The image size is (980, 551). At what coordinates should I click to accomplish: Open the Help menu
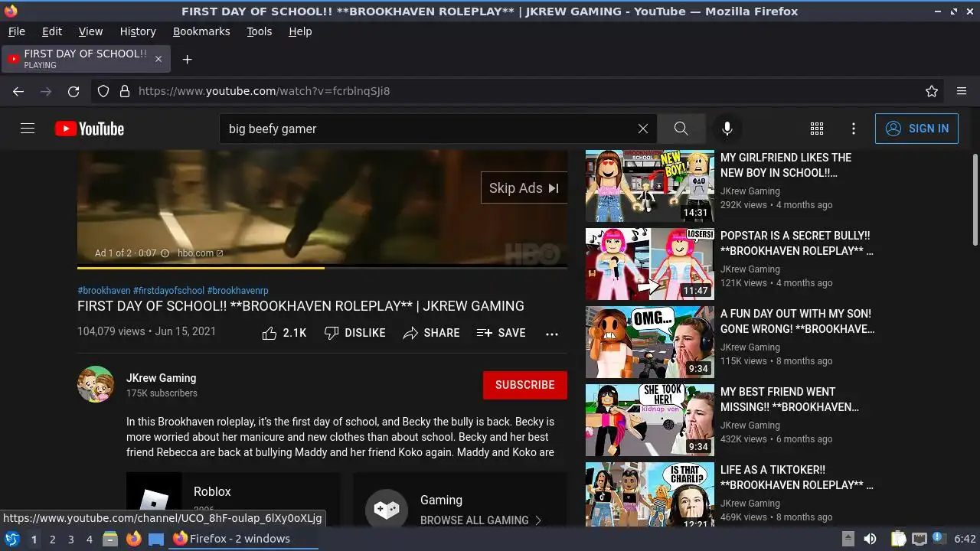click(x=300, y=31)
